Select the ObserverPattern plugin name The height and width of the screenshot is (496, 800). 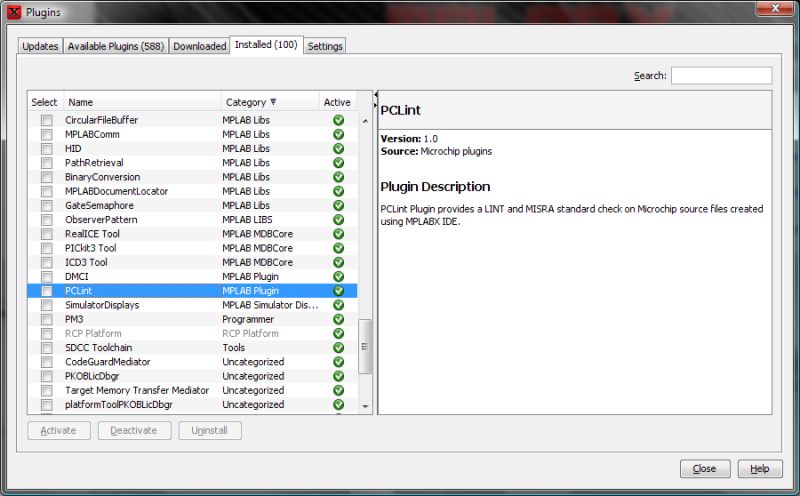coord(101,220)
